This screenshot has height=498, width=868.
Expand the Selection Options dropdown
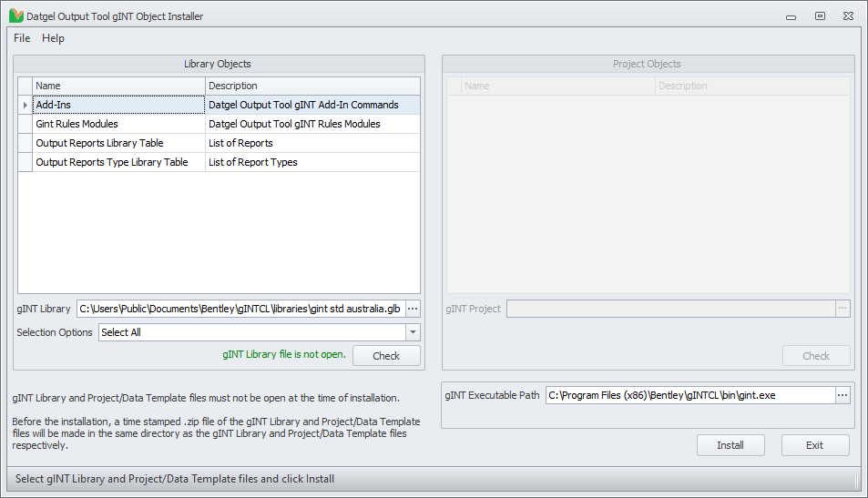(413, 332)
